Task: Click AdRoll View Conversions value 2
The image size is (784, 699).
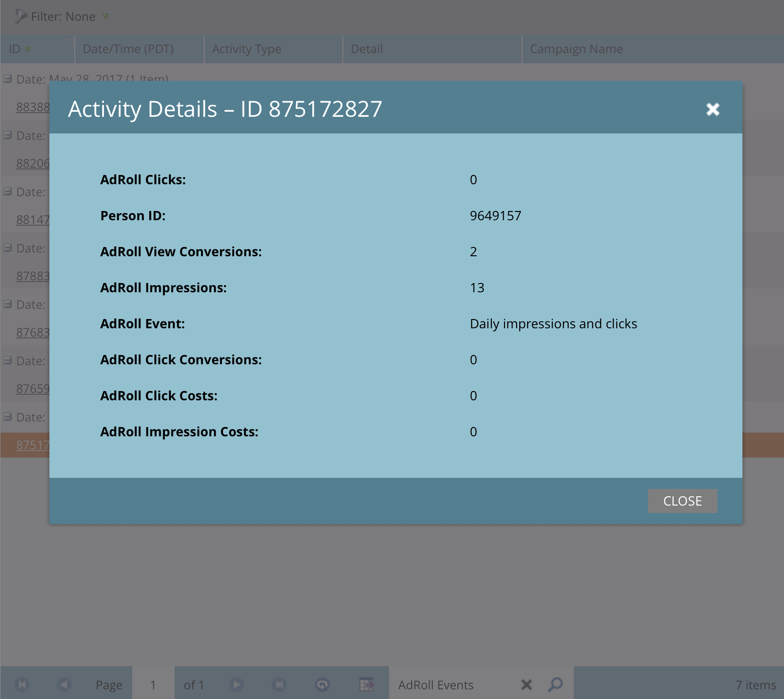Action: (474, 252)
